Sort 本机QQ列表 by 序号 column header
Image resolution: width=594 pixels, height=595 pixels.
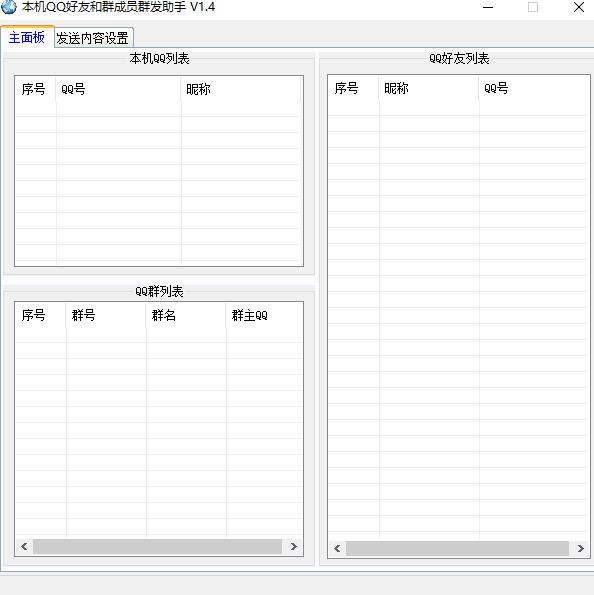(35, 90)
